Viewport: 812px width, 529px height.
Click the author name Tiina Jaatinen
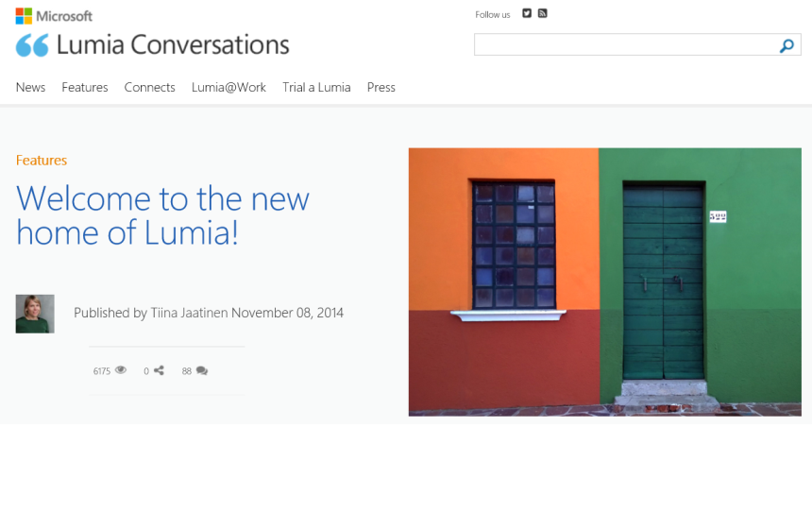[189, 313]
